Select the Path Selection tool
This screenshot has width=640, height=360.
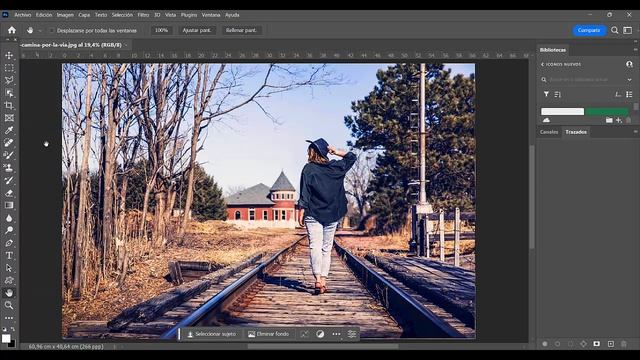[9, 268]
